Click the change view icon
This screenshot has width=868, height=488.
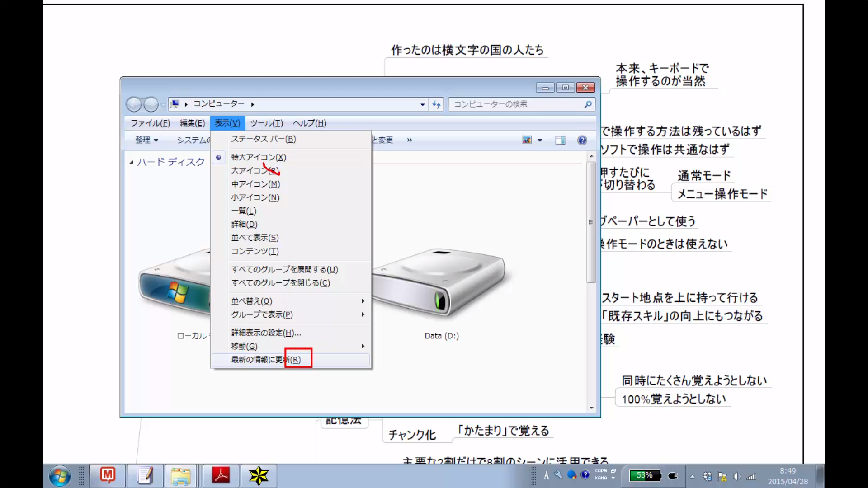[x=527, y=140]
